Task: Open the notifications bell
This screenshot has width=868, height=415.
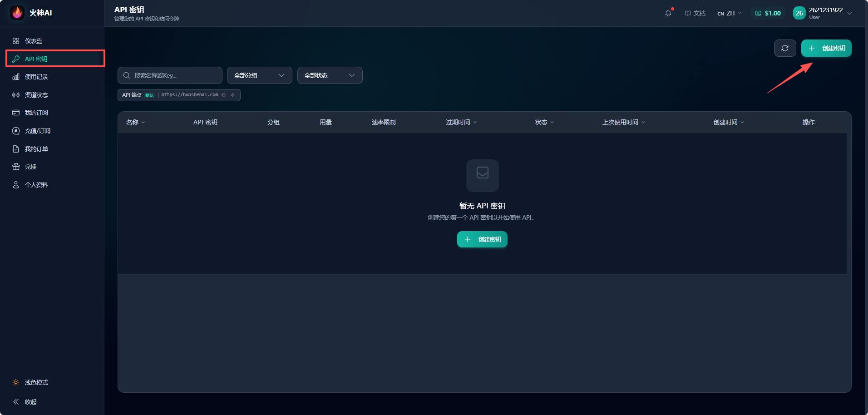Action: (x=668, y=13)
